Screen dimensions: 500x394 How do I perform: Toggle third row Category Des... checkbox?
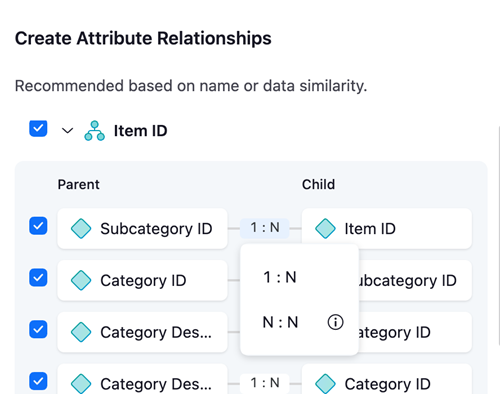pyautogui.click(x=38, y=329)
